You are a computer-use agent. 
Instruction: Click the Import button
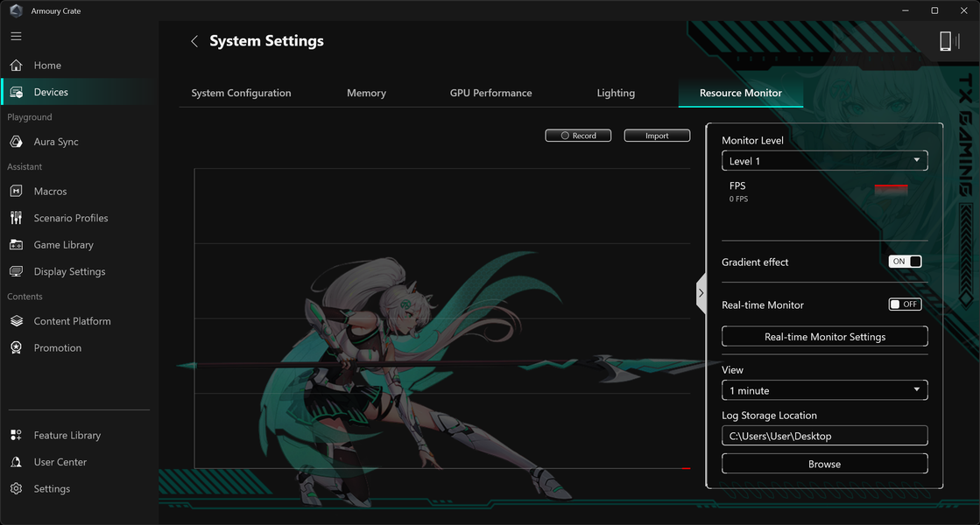tap(657, 136)
